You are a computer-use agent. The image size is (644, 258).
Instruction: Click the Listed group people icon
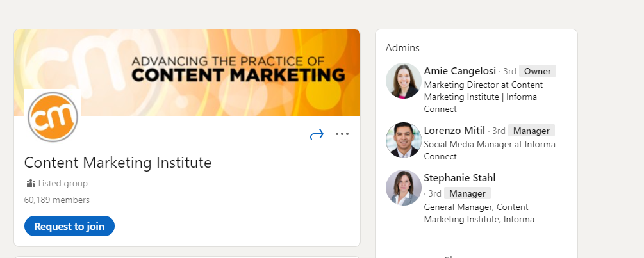click(x=30, y=183)
